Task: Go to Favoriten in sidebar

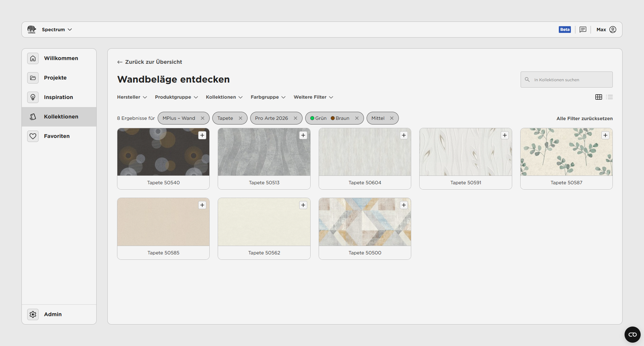Action: point(57,136)
